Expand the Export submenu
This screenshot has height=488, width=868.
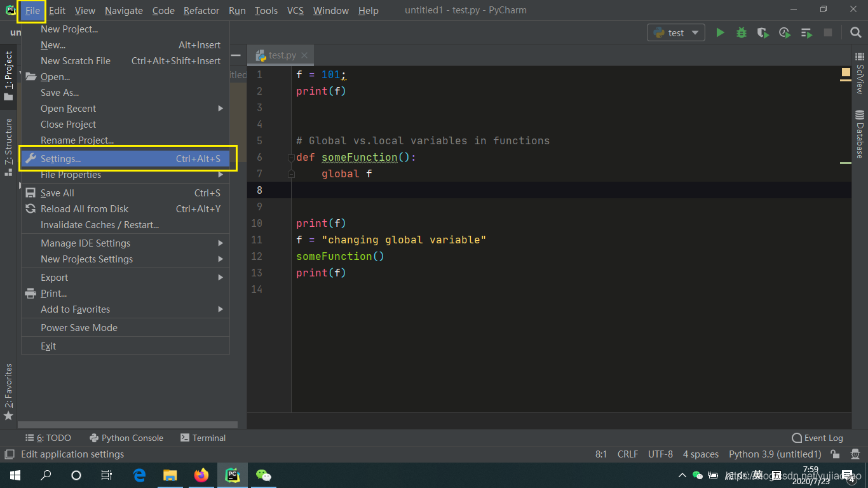tap(126, 278)
